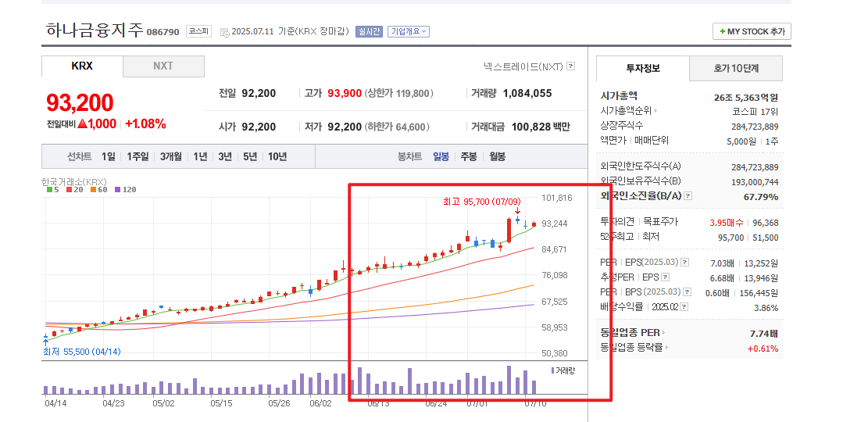
Task: Click the help icon next to 추정PER EPS
Action: pyautogui.click(x=666, y=277)
